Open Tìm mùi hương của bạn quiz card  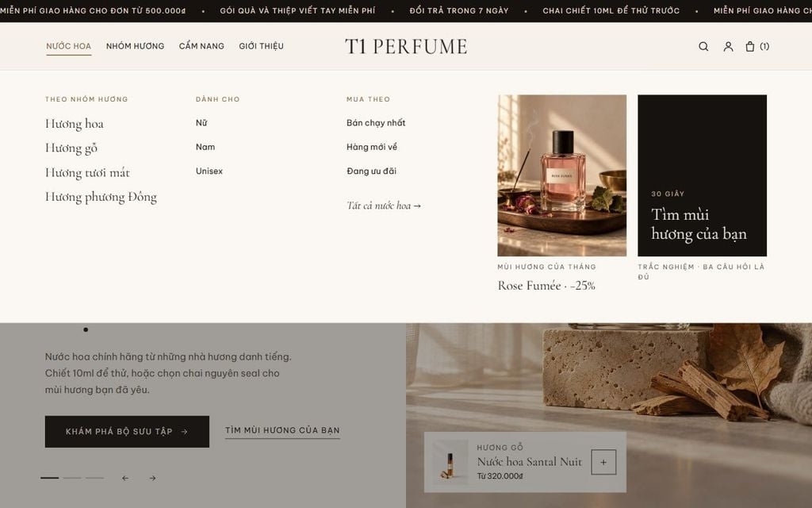click(703, 175)
